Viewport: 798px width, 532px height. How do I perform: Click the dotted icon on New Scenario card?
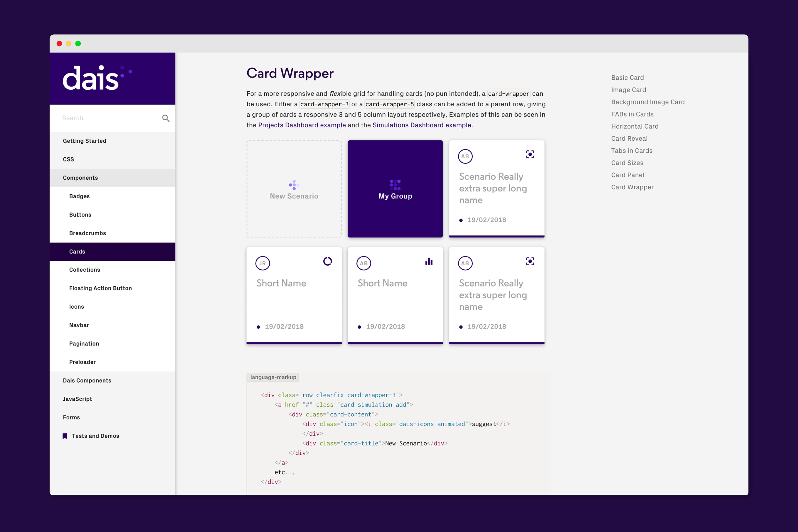click(x=294, y=185)
